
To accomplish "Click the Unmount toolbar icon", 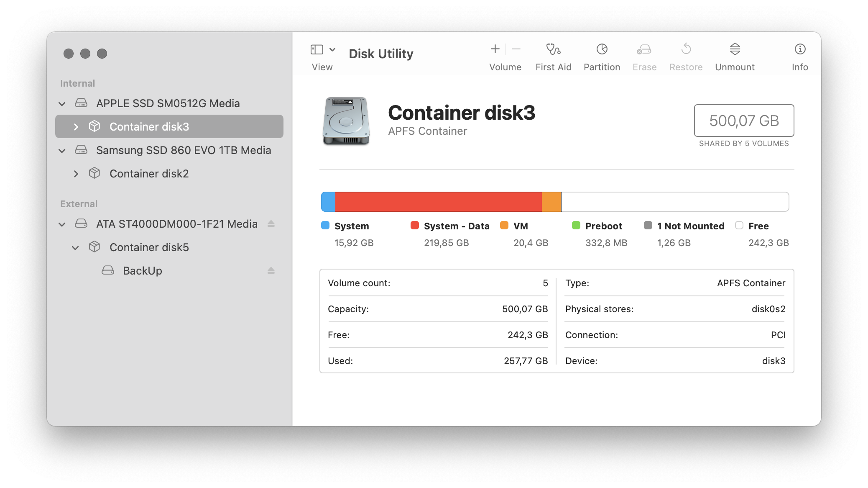I will click(735, 49).
